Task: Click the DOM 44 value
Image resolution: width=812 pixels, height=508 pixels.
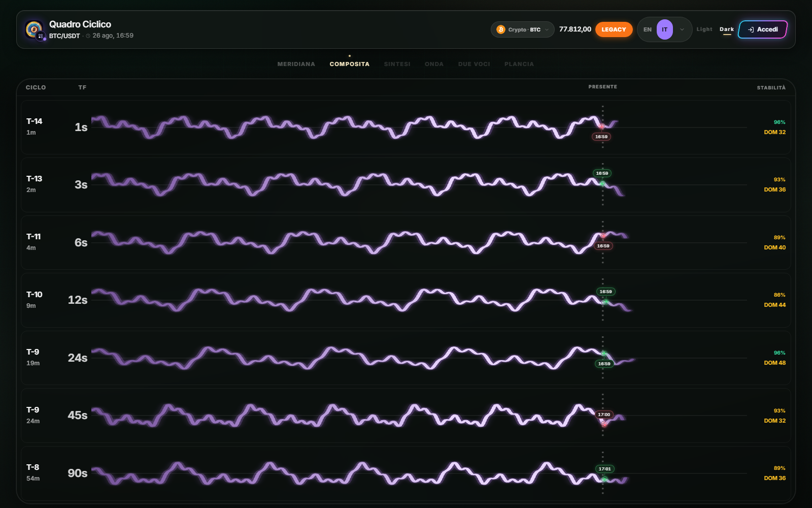Action: click(x=775, y=305)
